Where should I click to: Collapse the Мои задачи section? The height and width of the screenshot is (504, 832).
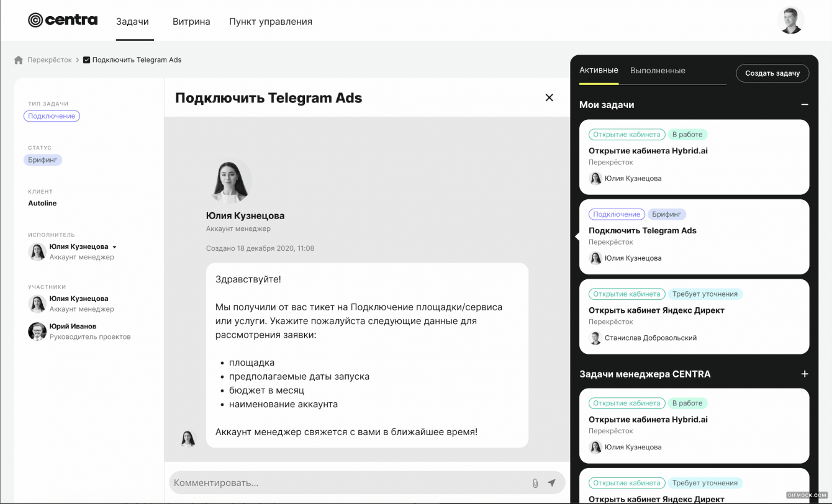[805, 105]
